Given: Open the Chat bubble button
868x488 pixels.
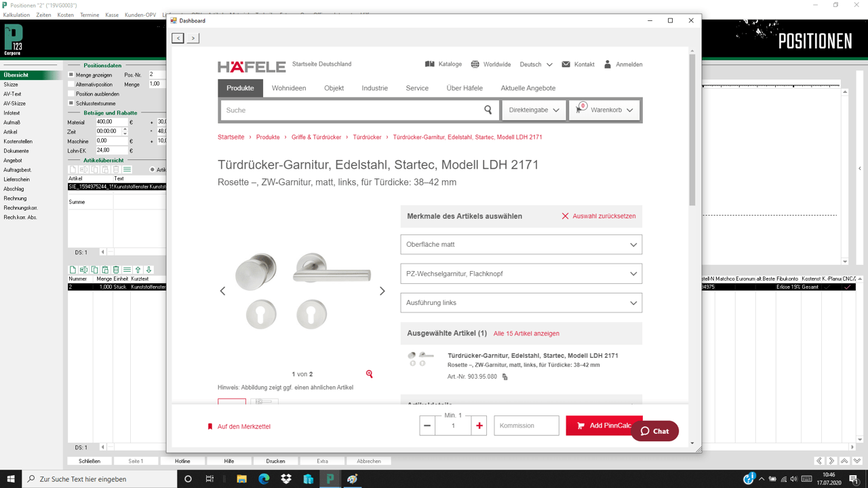Looking at the screenshot, I should (654, 431).
